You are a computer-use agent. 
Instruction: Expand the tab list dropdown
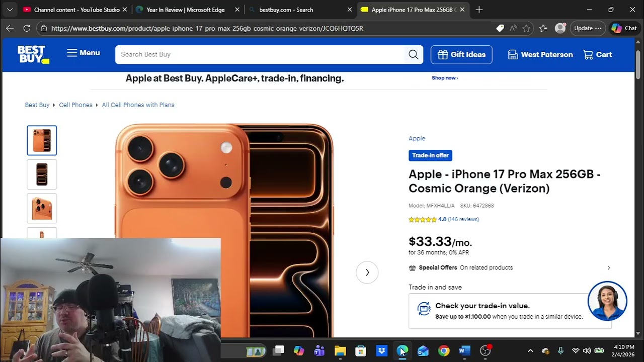tap(10, 10)
